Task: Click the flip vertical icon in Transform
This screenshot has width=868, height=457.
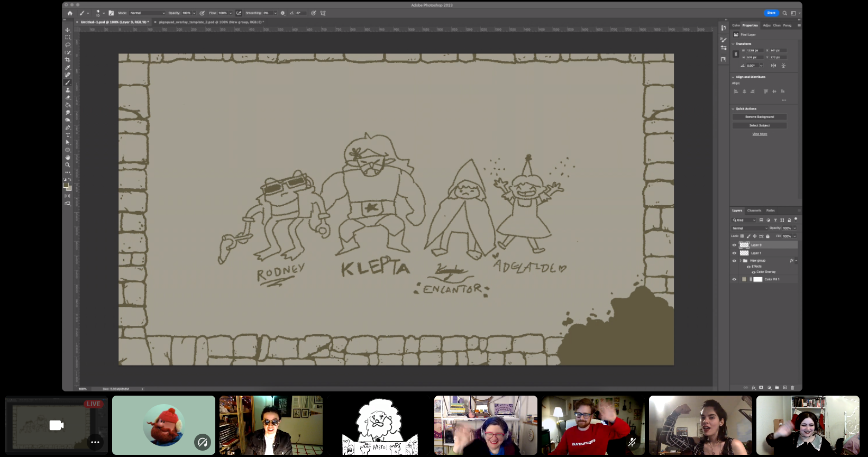Action: click(783, 66)
